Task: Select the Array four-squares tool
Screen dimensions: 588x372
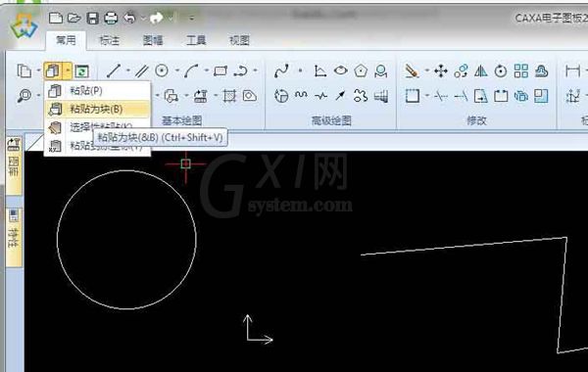Action: point(521,70)
